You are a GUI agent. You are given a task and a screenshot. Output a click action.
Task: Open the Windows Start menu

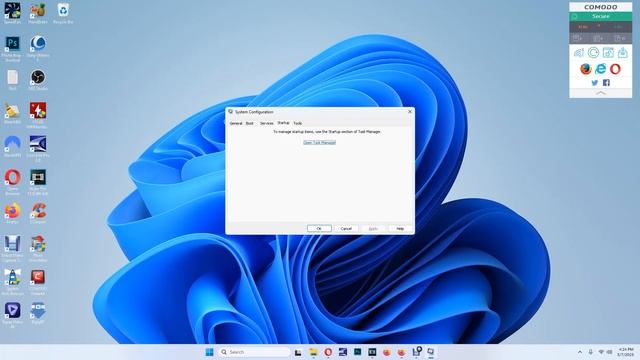coord(209,352)
